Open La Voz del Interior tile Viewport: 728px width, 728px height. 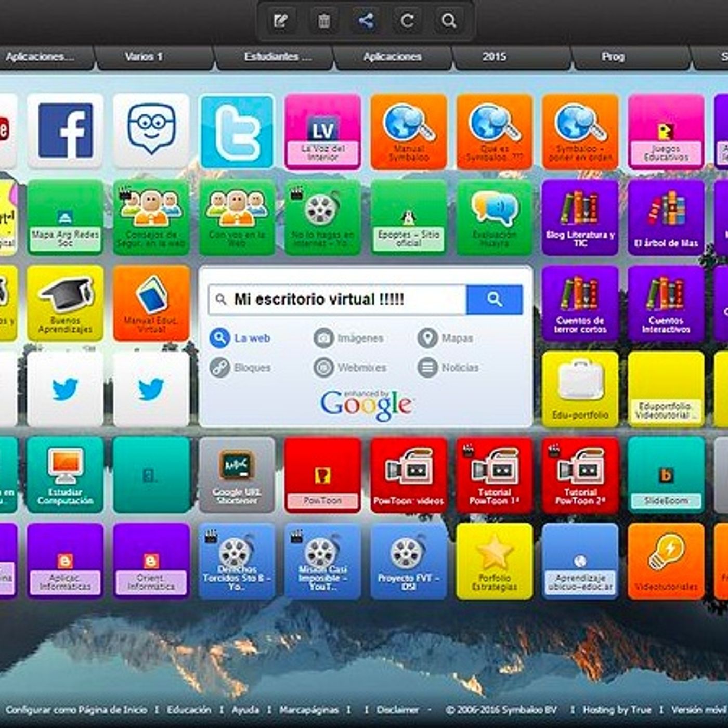coord(323,131)
